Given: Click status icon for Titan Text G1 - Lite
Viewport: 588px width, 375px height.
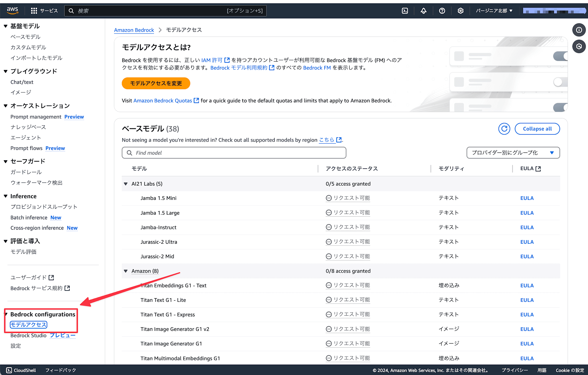Looking at the screenshot, I should (329, 300).
